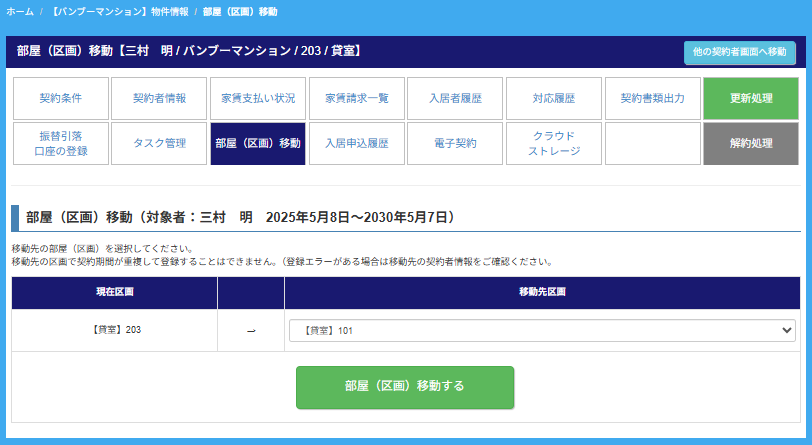This screenshot has width=812, height=445.
Task: Click the gray 解約処理 button
Action: click(x=750, y=143)
